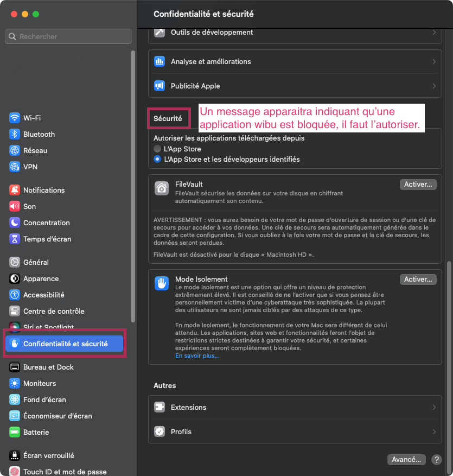Viewport: 453px width, 476px height.
Task: Click the Notifications bell icon
Action: tap(15, 190)
